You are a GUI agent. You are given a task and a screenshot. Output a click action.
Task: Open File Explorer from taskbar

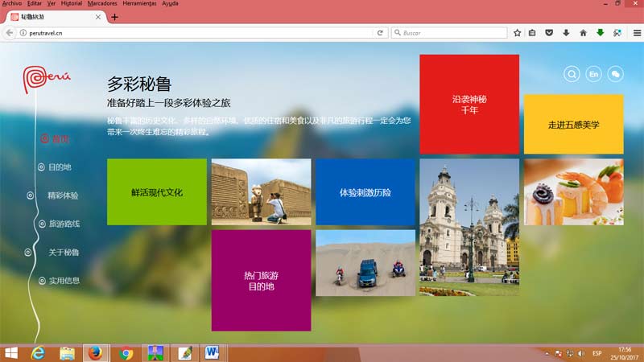(x=67, y=353)
